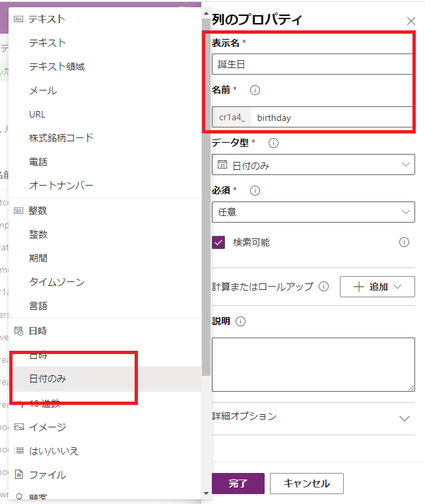Click the 完了 button
This screenshot has height=504, width=425.
238,484
